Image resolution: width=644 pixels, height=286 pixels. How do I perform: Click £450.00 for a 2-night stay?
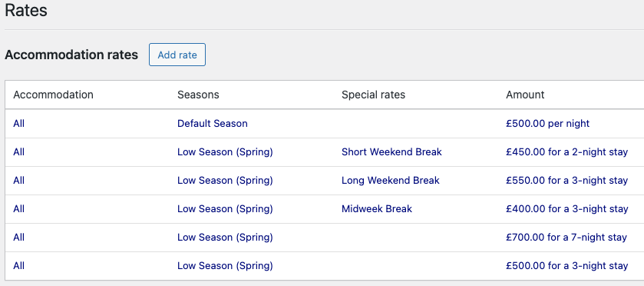click(x=566, y=152)
